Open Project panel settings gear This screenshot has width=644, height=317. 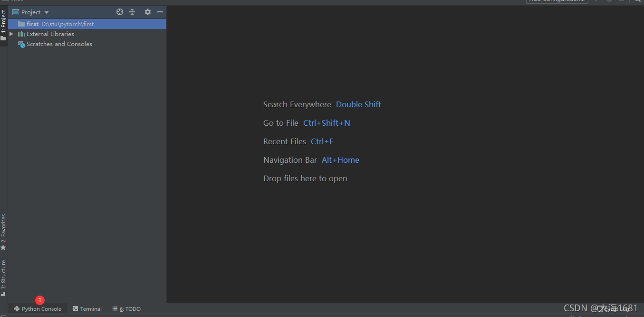point(148,12)
